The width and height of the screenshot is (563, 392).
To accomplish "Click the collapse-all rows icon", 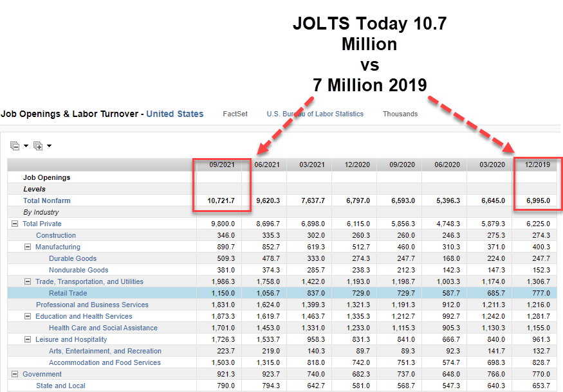I will tap(15, 145).
